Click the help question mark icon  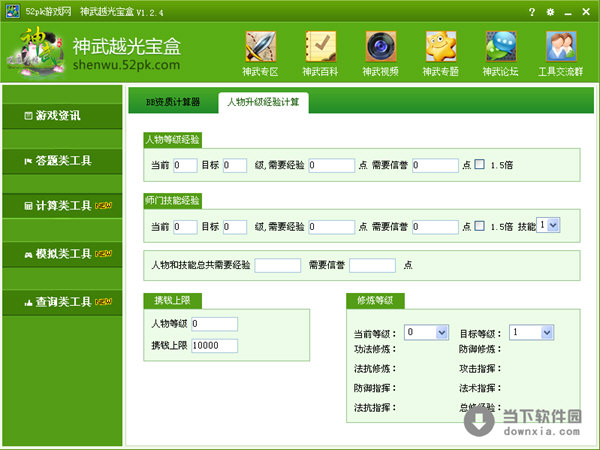point(532,12)
